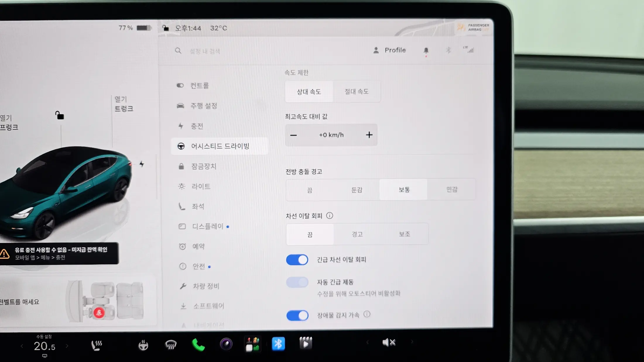This screenshot has height=362, width=644.
Task: Select the 어시스티드 드라이빙 menu item
Action: [x=220, y=146]
